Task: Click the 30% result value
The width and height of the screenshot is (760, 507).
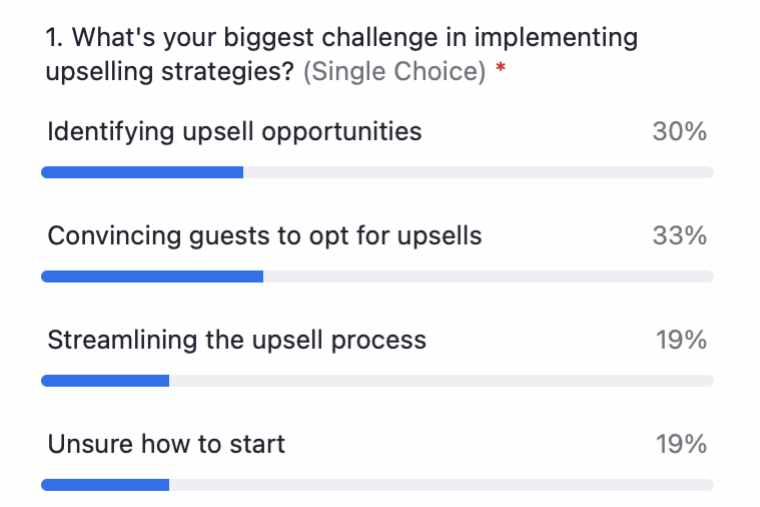Action: click(x=680, y=131)
